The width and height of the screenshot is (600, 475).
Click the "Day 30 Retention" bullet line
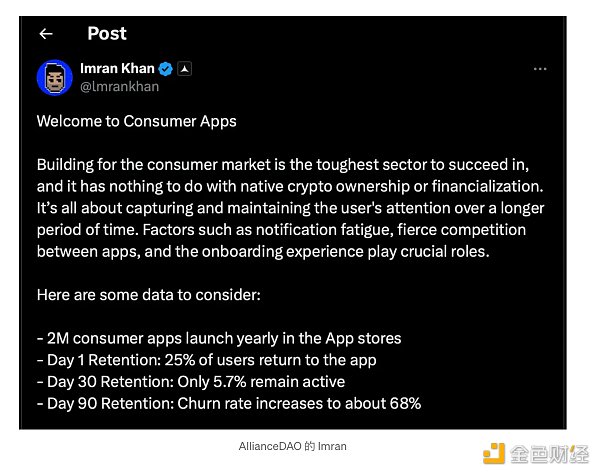pyautogui.click(x=191, y=381)
